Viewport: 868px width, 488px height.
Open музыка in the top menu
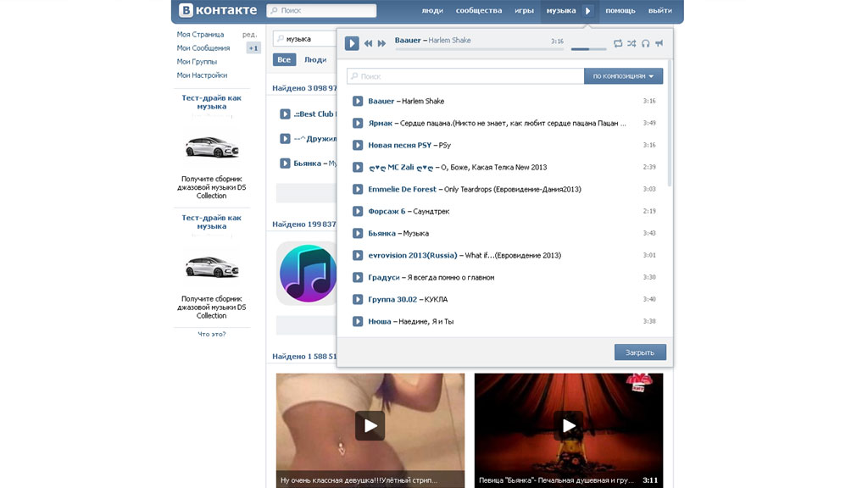[x=561, y=10]
